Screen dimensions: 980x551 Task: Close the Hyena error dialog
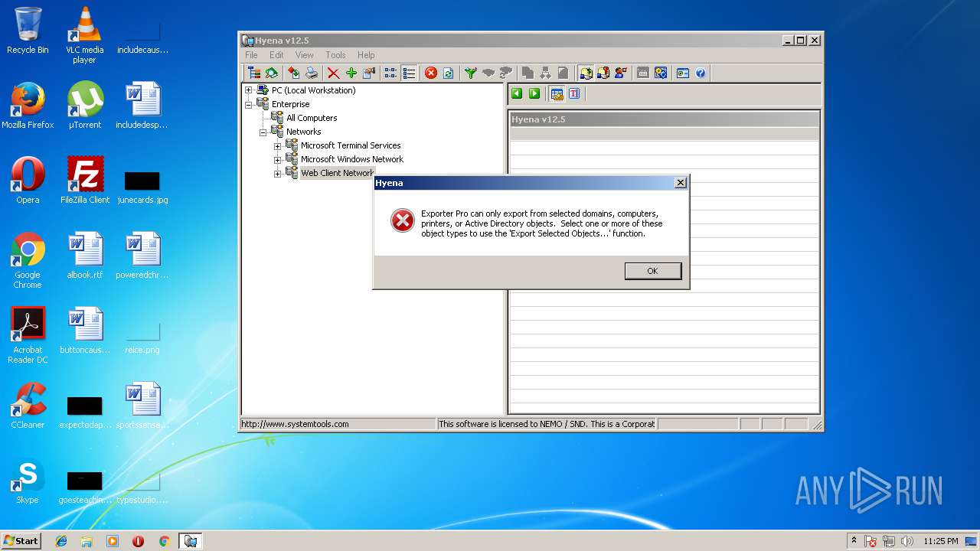680,183
